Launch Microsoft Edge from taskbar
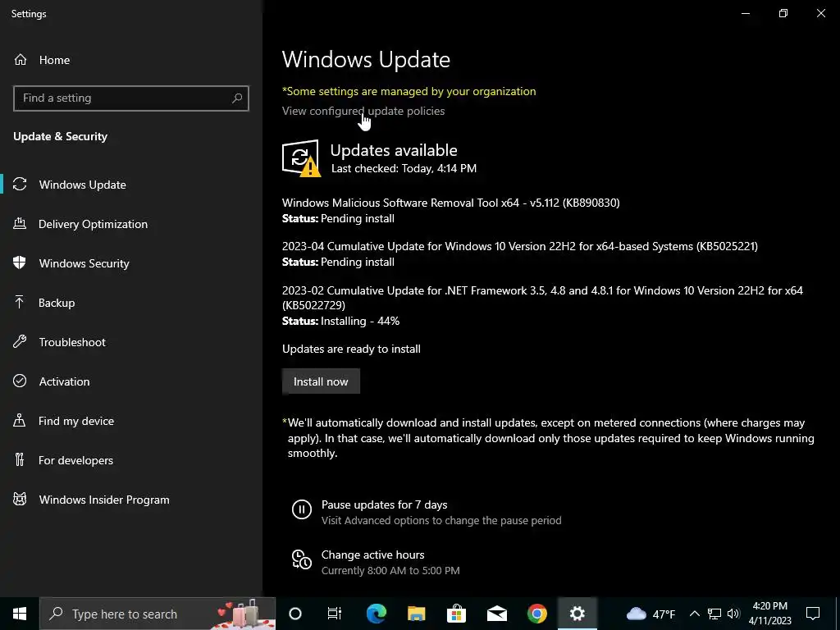This screenshot has width=840, height=630. 376,614
